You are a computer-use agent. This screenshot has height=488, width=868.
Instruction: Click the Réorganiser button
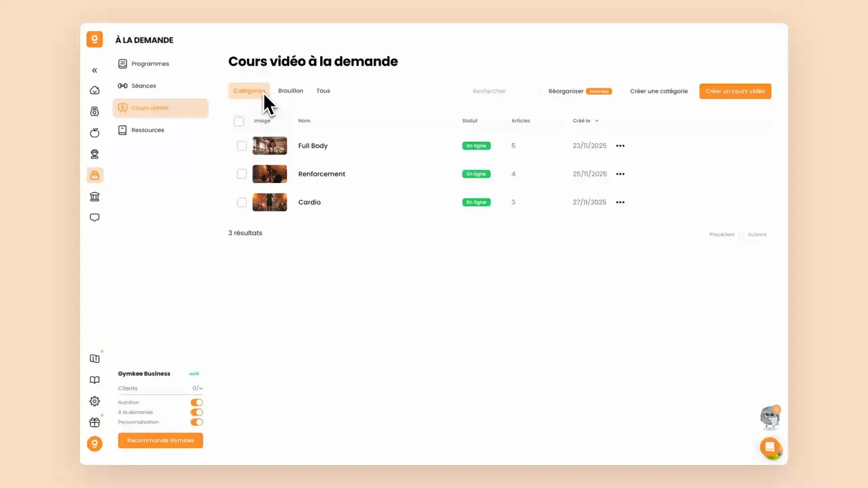580,91
